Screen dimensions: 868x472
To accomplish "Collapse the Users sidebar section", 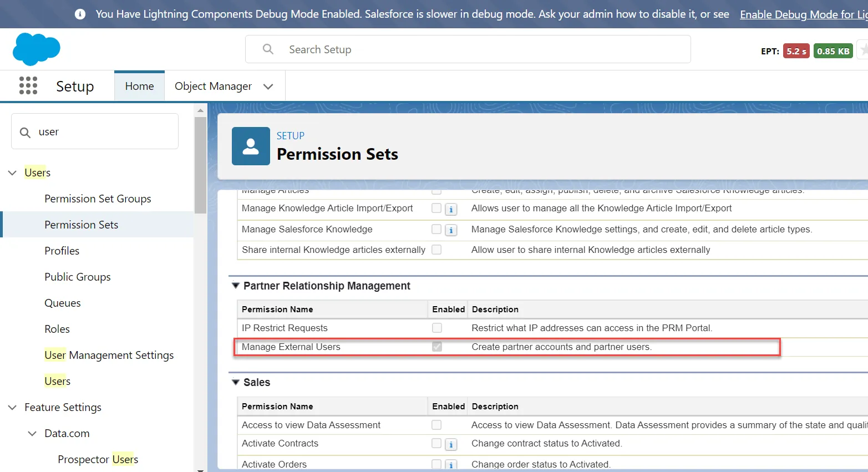I will [x=12, y=172].
